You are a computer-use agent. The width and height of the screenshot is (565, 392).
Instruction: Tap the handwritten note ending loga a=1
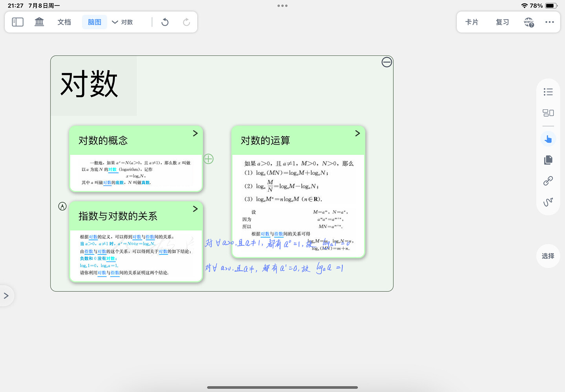[x=274, y=268]
